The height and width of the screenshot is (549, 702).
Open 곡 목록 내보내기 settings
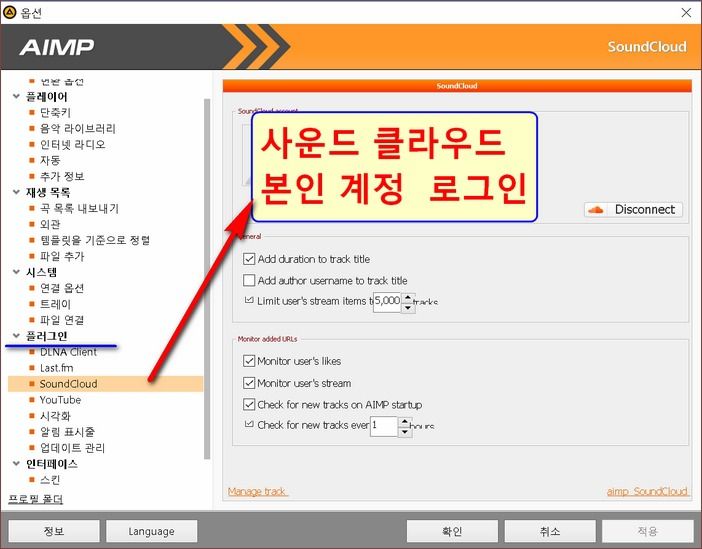pyautogui.click(x=79, y=208)
